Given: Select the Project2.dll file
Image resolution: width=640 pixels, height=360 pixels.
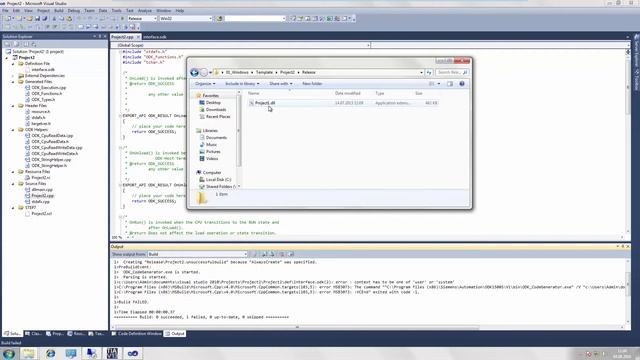Looking at the screenshot, I should (265, 103).
